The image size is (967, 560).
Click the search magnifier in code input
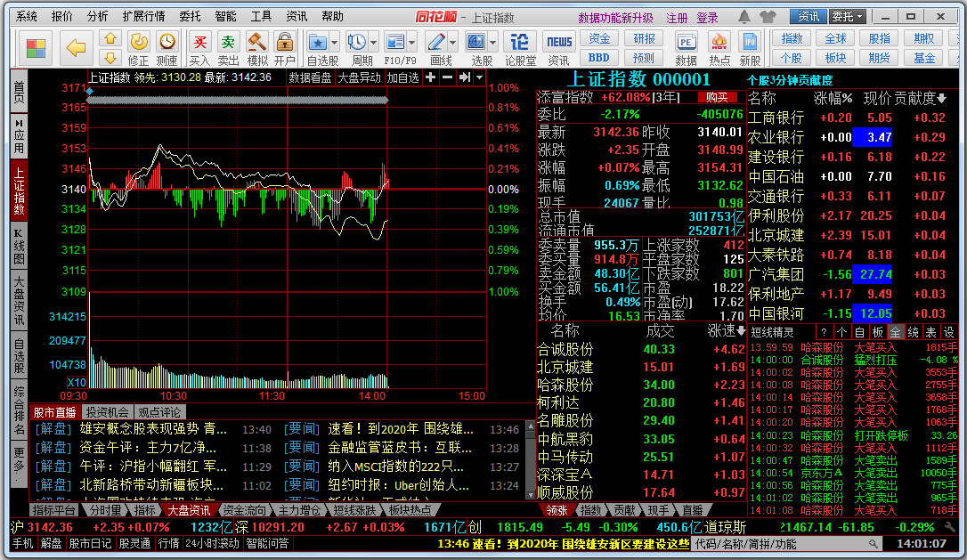point(874,544)
